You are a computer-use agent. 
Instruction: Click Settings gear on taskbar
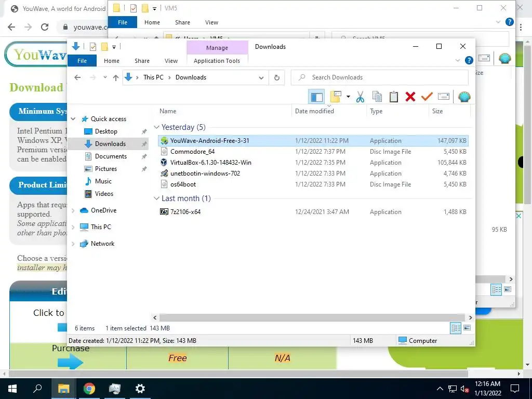pyautogui.click(x=140, y=389)
